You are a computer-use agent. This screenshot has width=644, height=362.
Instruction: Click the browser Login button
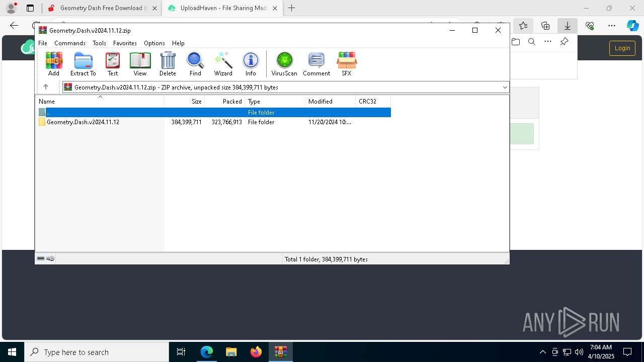click(622, 48)
